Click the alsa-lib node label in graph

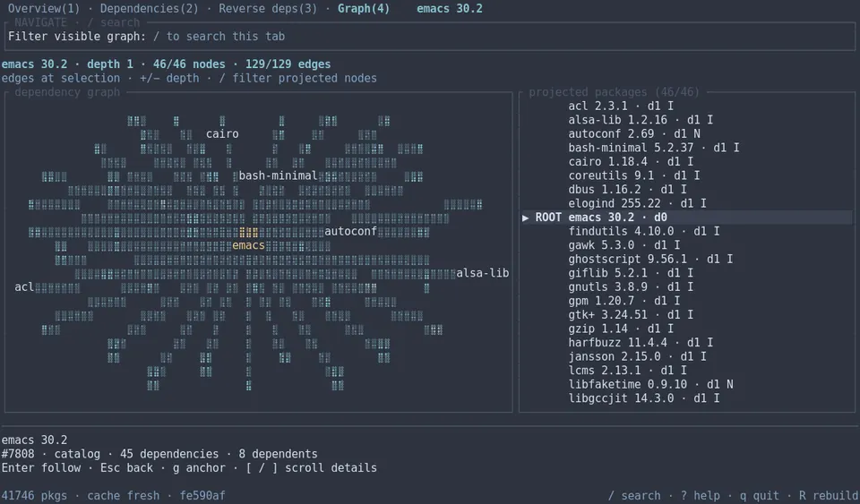483,273
